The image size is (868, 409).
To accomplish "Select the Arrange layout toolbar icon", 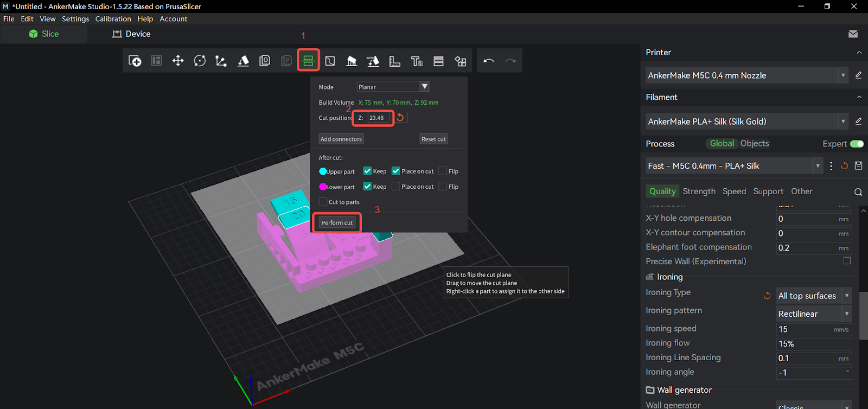I will point(157,61).
